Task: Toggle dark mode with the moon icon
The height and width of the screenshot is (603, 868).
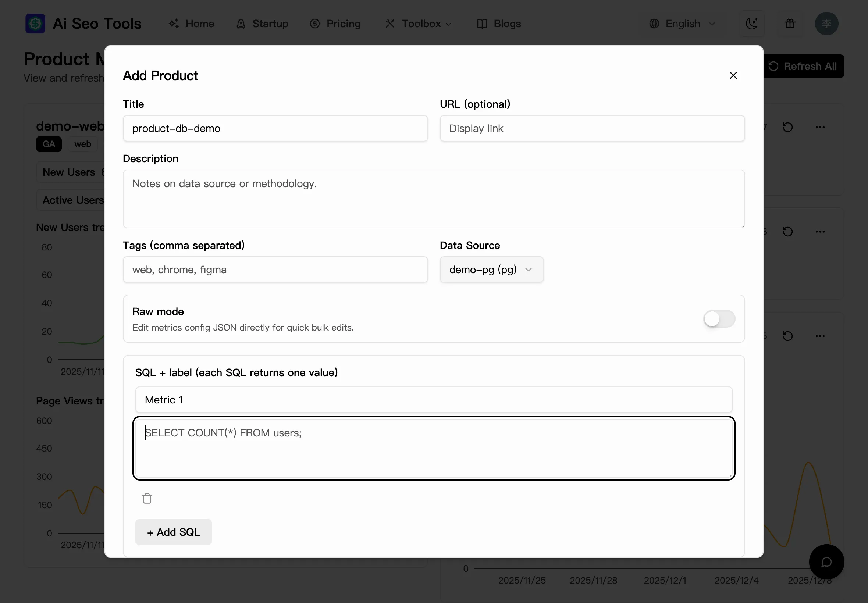Action: 752,24
